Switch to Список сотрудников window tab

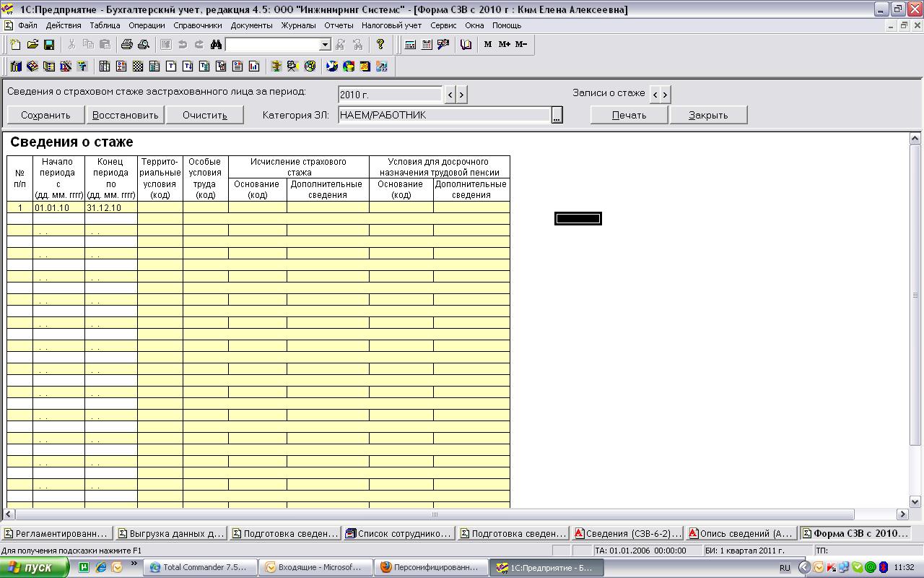pos(398,534)
